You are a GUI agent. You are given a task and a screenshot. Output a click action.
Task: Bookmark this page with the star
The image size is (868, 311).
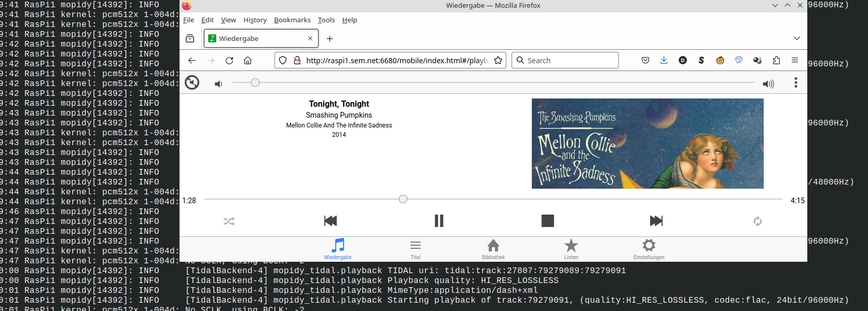point(498,60)
